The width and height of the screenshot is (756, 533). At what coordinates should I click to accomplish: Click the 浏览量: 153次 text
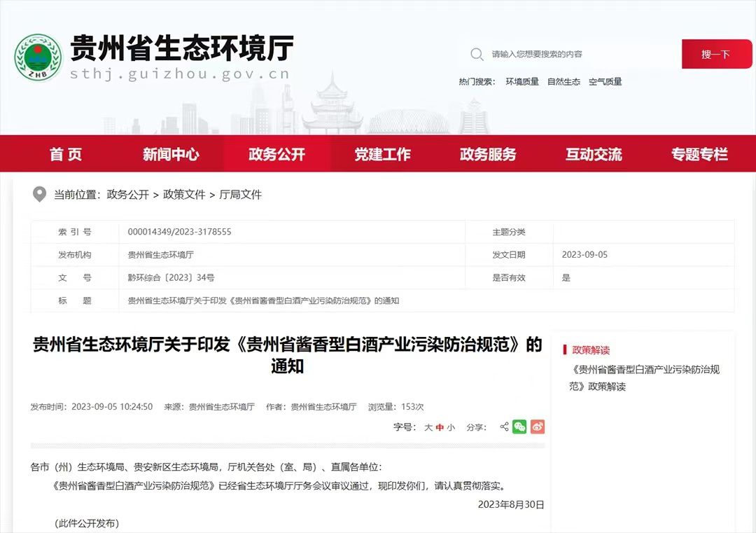395,407
